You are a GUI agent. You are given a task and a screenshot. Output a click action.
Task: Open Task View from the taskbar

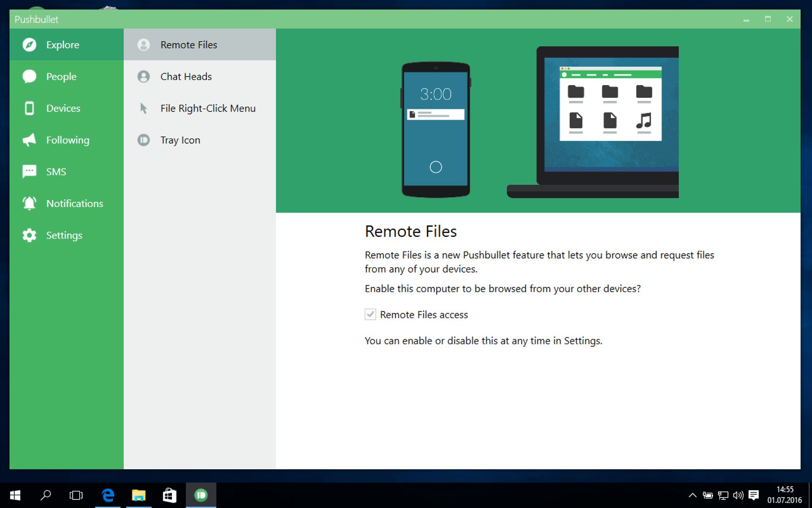pyautogui.click(x=76, y=495)
